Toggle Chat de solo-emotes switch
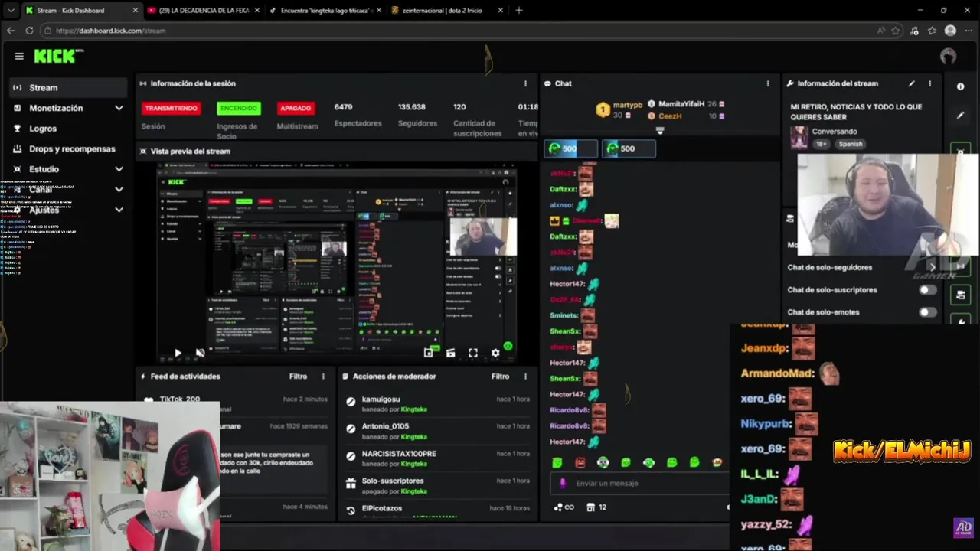The image size is (980, 551). click(x=927, y=312)
